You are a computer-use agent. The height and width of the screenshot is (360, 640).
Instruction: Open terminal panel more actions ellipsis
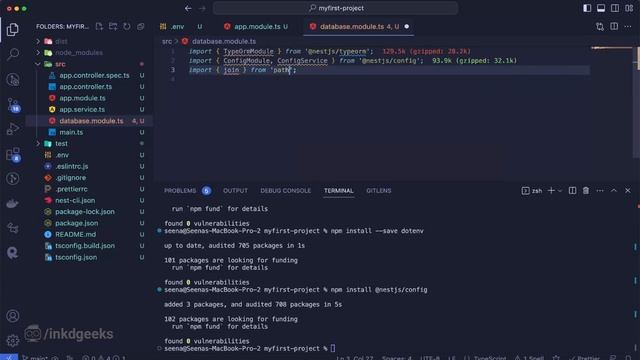click(x=600, y=191)
